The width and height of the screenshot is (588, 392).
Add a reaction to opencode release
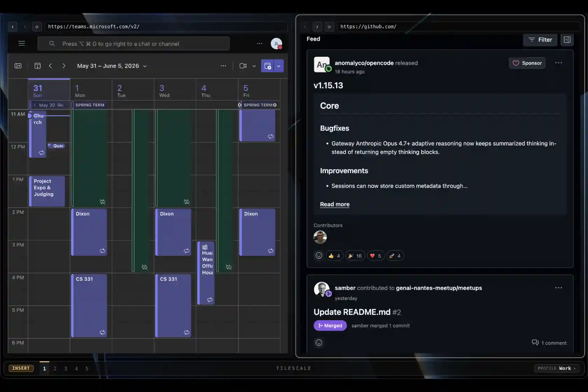[x=319, y=255]
